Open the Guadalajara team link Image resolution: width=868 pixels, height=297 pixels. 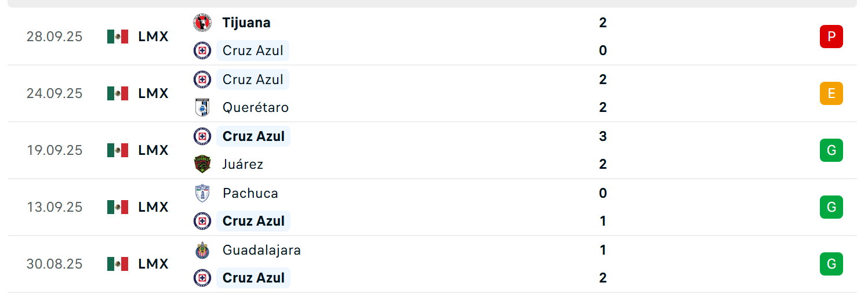click(262, 250)
